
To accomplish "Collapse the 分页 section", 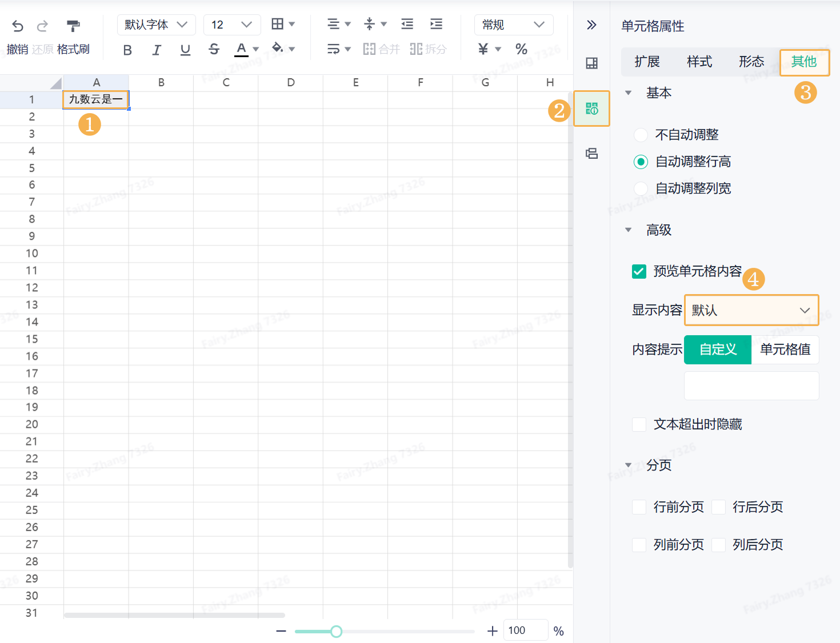I will pyautogui.click(x=629, y=465).
